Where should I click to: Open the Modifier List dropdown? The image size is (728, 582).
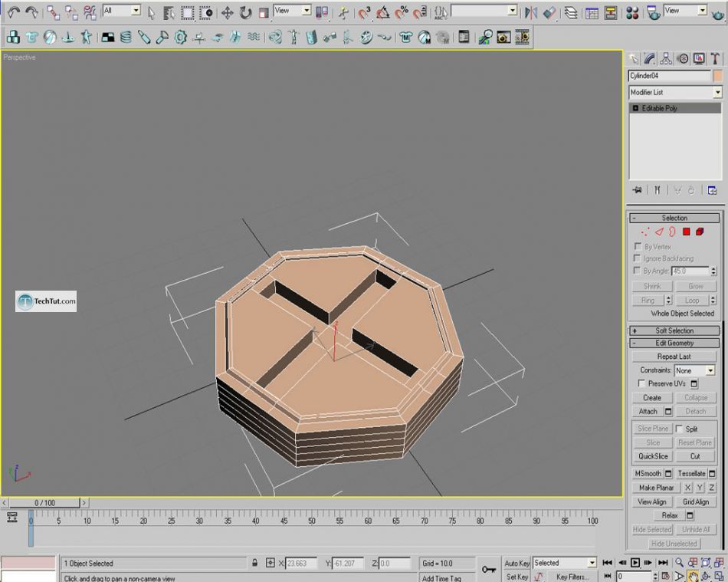[717, 92]
